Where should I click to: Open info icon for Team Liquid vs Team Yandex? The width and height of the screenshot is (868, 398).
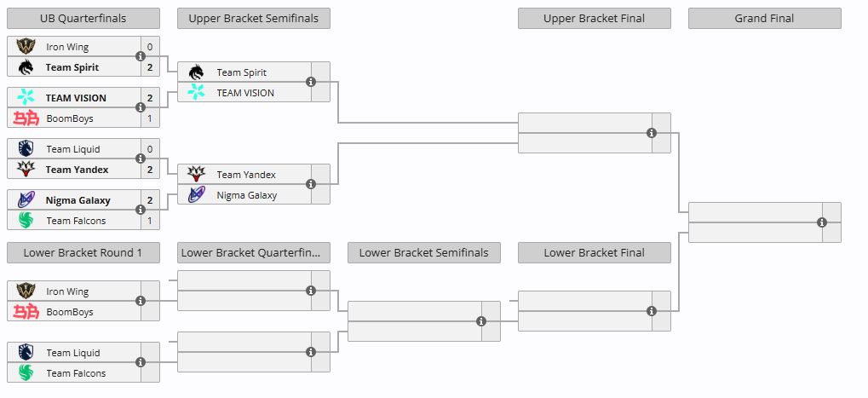[141, 159]
